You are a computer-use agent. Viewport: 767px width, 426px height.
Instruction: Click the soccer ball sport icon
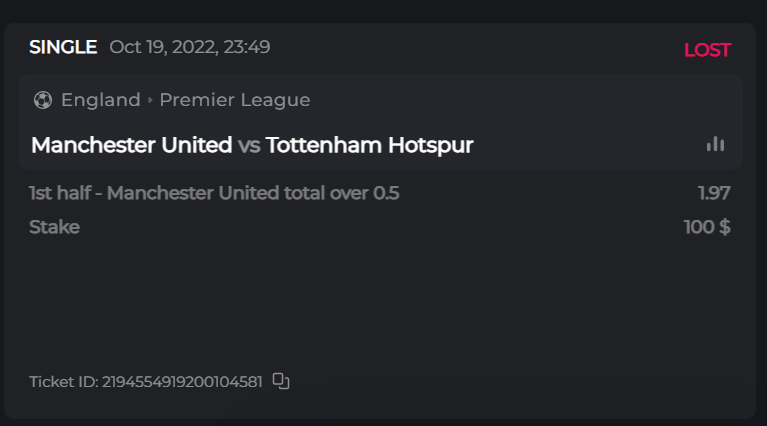click(42, 100)
